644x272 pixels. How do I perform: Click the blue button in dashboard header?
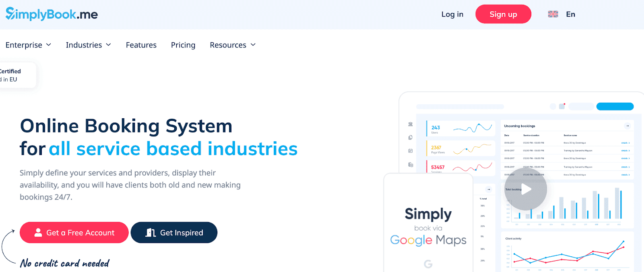tap(615, 107)
